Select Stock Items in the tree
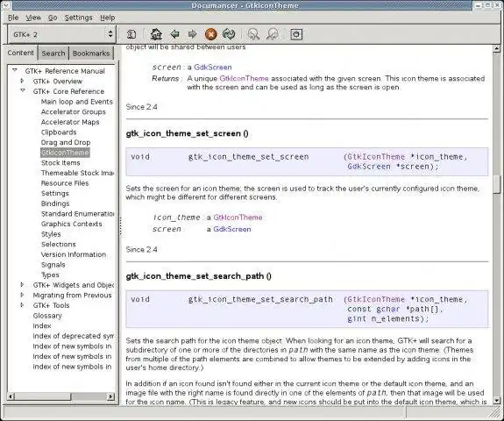 point(60,163)
